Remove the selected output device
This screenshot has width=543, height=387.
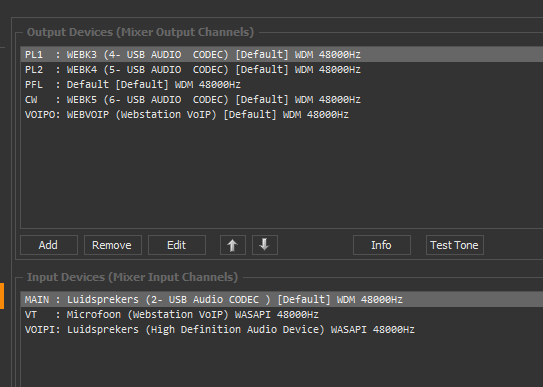113,245
